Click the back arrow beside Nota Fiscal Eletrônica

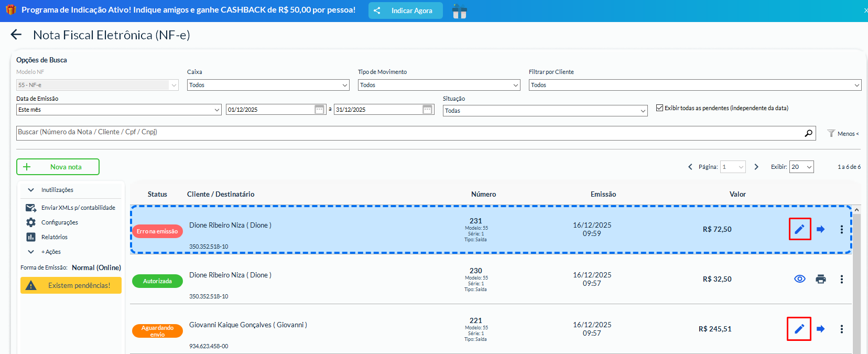point(16,35)
